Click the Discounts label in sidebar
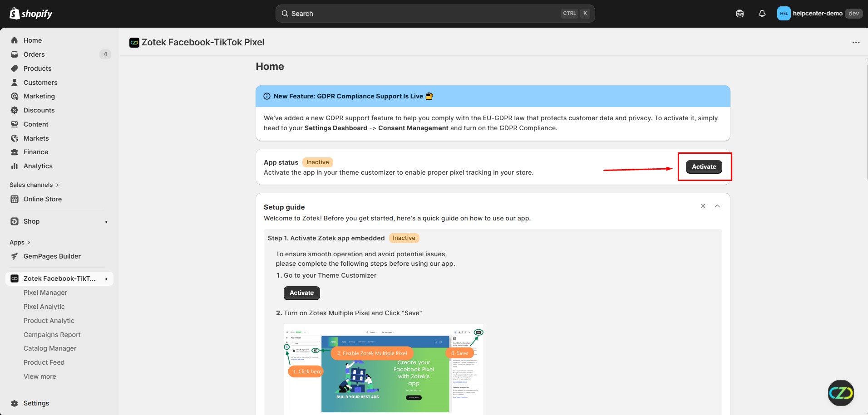 click(x=39, y=110)
